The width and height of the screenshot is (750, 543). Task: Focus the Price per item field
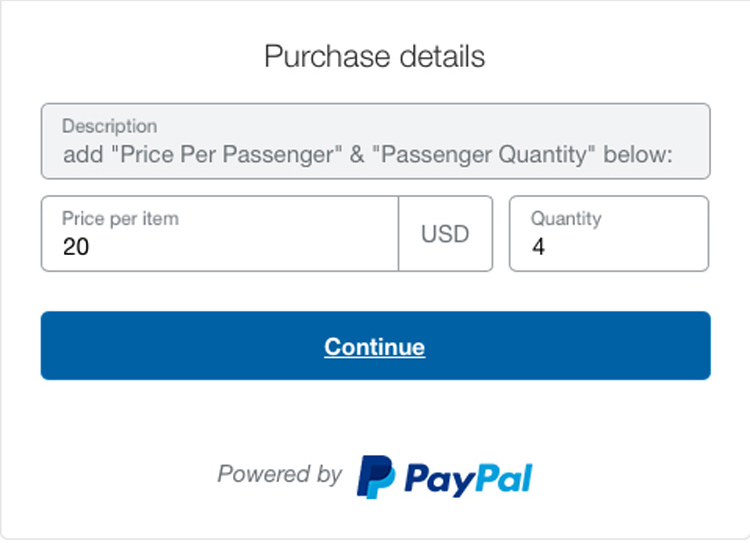[x=220, y=233]
